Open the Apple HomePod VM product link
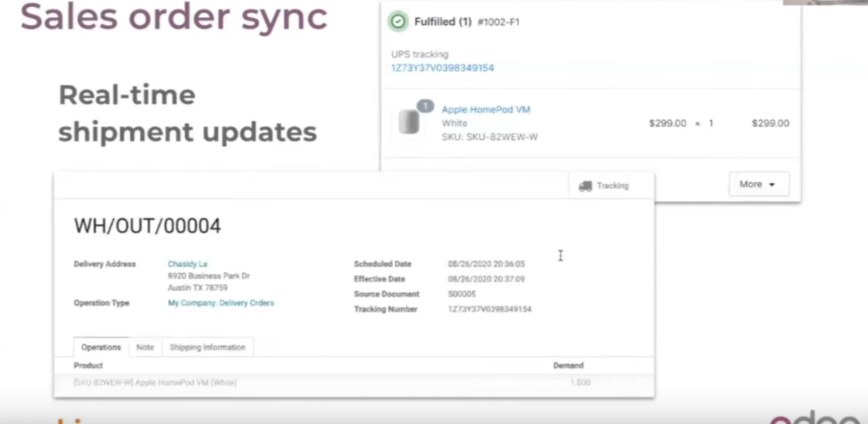Image resolution: width=868 pixels, height=424 pixels. point(486,110)
